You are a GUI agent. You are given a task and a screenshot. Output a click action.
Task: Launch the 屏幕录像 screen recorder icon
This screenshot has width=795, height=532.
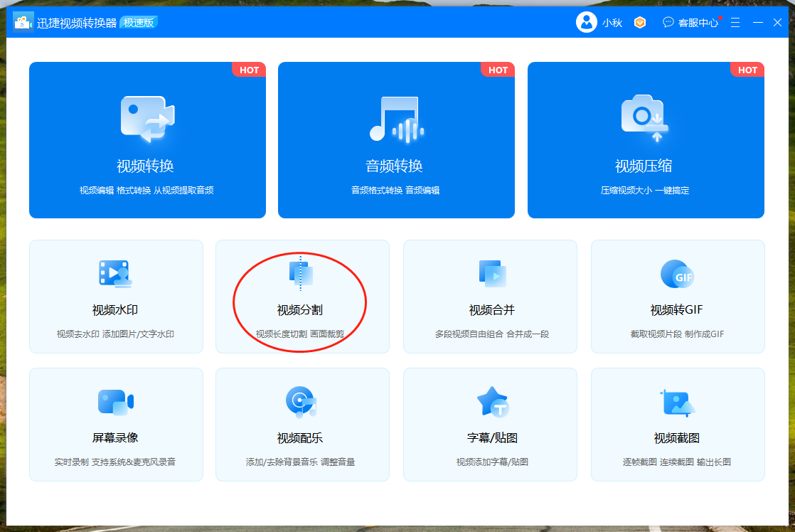pyautogui.click(x=115, y=402)
